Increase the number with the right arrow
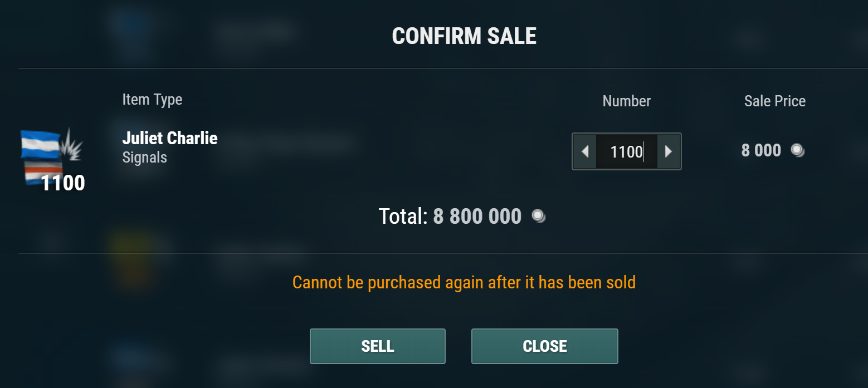 point(669,151)
